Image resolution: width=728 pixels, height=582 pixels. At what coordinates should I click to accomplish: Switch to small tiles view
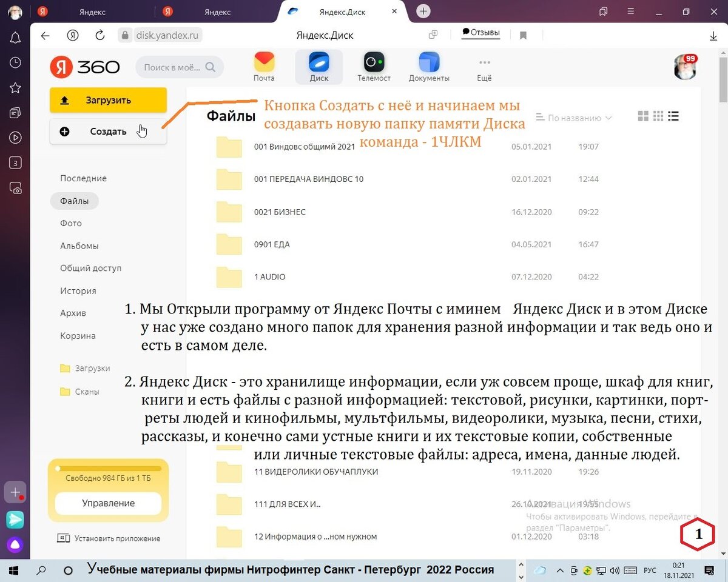(x=658, y=116)
